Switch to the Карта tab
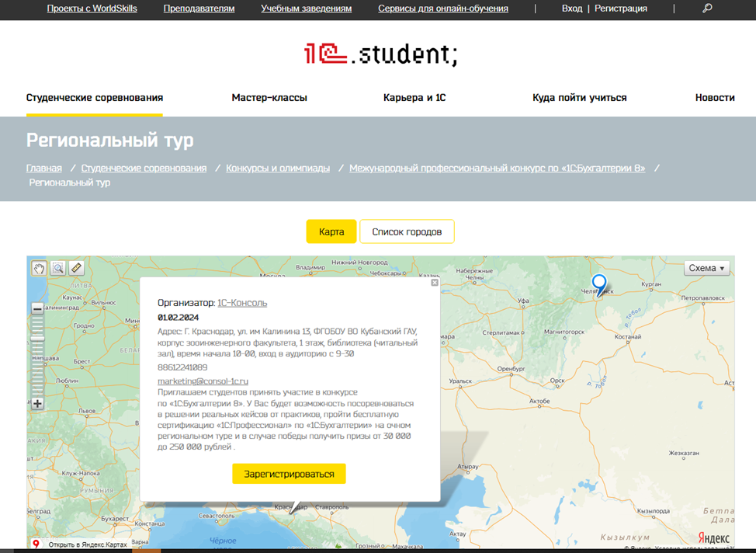Screen dimensions: 756x553 (331, 231)
